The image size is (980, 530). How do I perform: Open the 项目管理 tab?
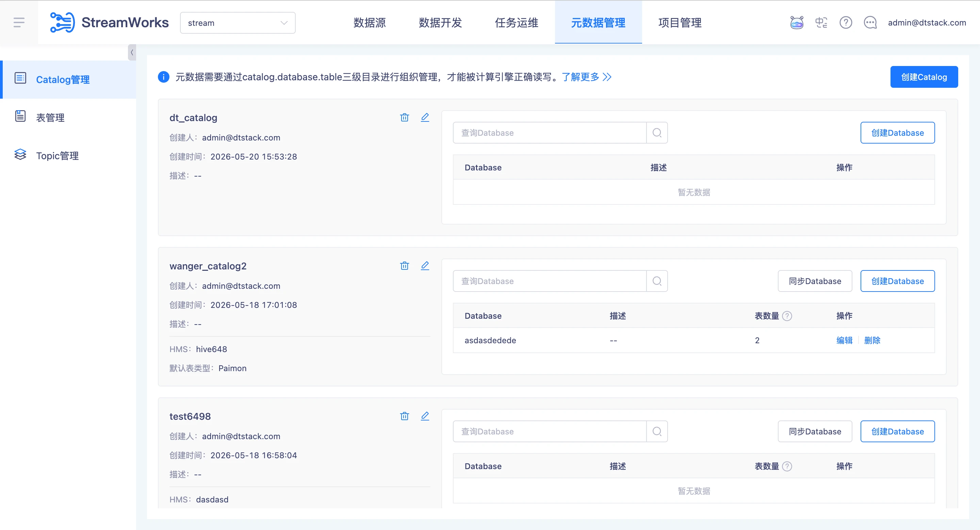coord(680,23)
